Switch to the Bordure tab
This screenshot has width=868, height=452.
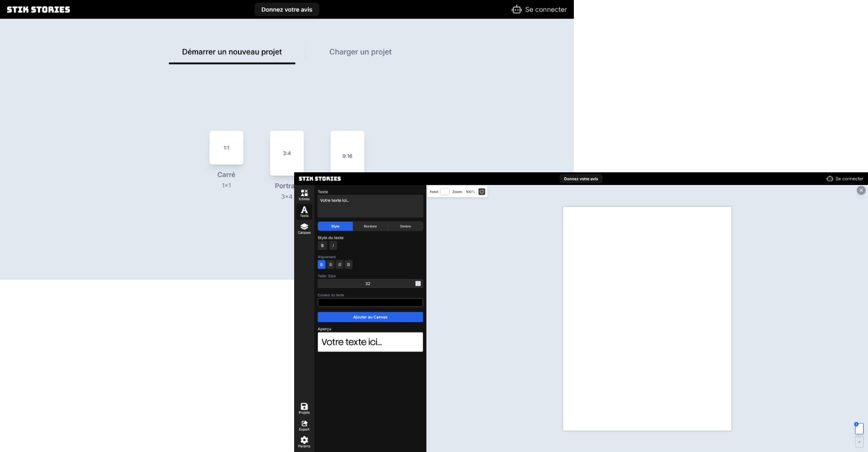click(x=370, y=226)
